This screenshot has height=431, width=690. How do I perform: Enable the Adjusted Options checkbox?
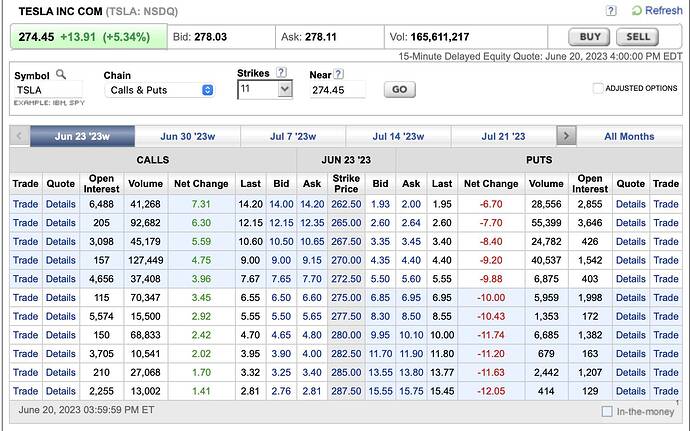point(598,88)
